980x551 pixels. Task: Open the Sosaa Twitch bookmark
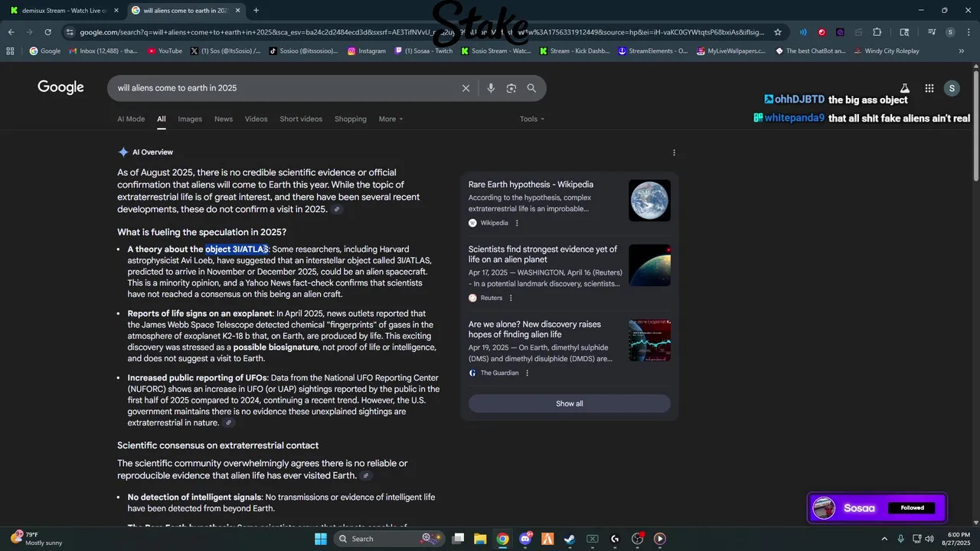(x=423, y=51)
